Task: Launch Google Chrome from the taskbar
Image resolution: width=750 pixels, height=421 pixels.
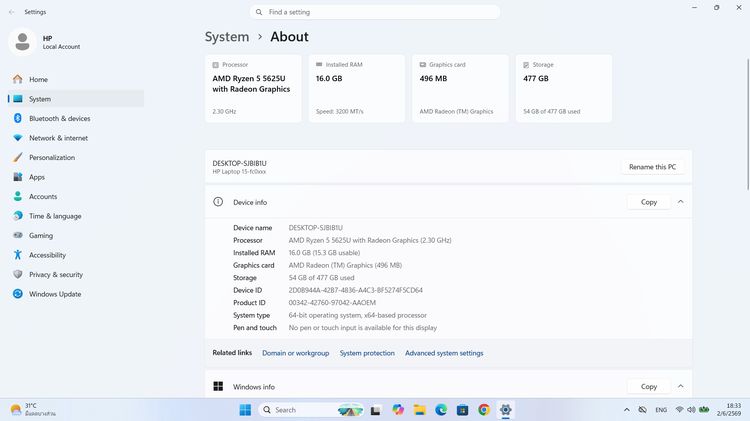Action: (484, 410)
